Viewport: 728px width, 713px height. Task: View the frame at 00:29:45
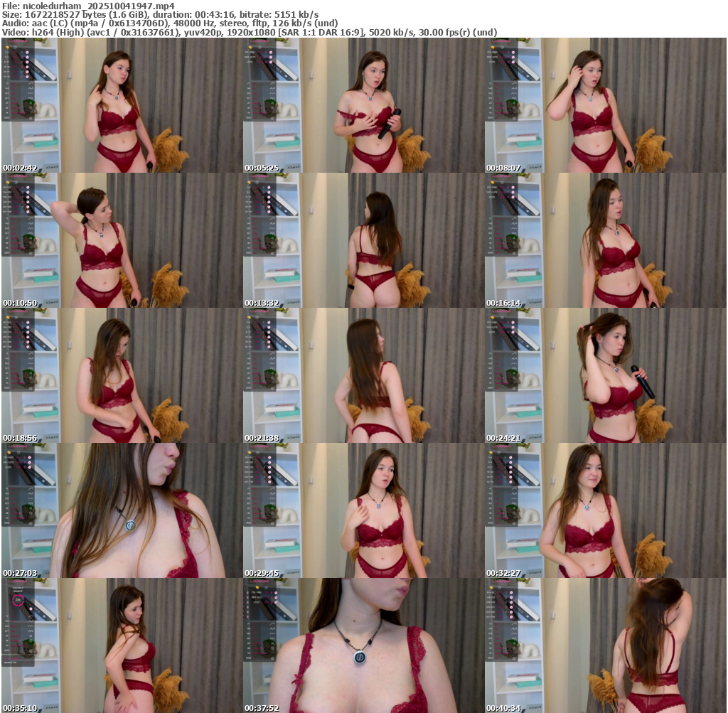(x=364, y=510)
